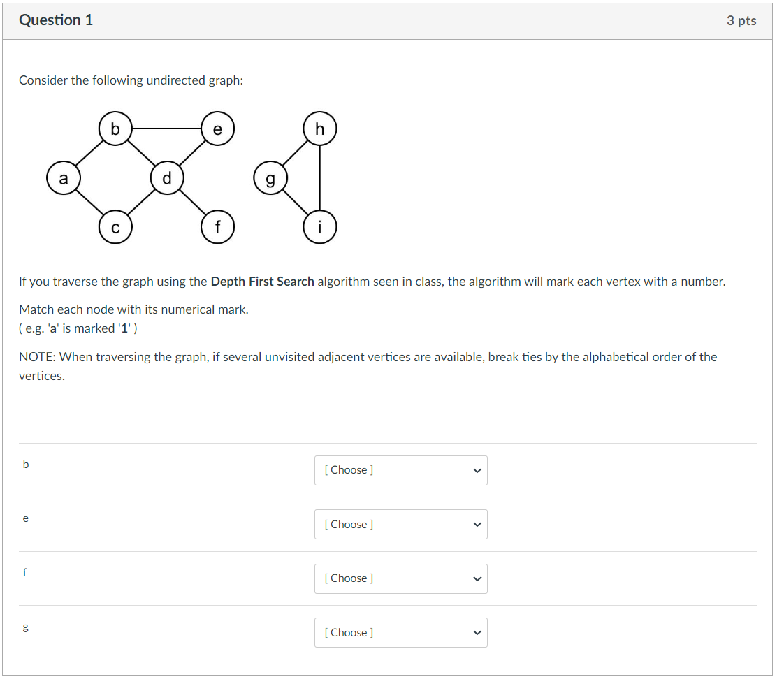
Task: Click node f circle in the graph
Action: (x=217, y=227)
